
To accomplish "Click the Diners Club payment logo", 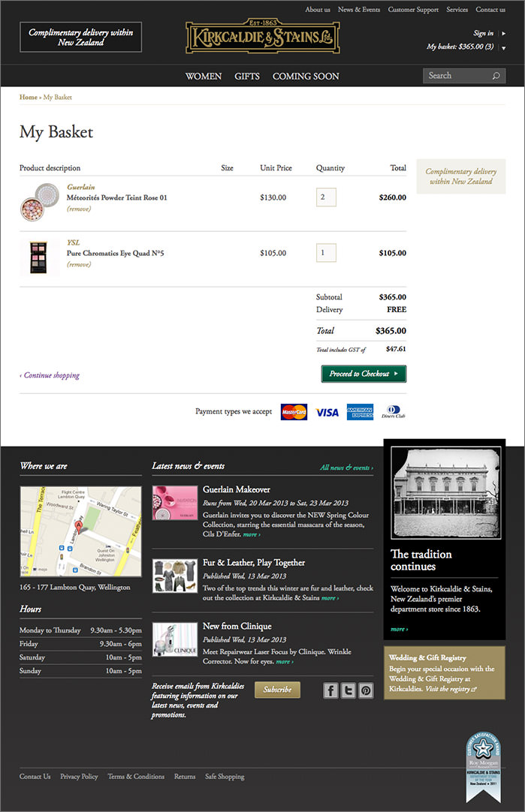I will (x=394, y=412).
